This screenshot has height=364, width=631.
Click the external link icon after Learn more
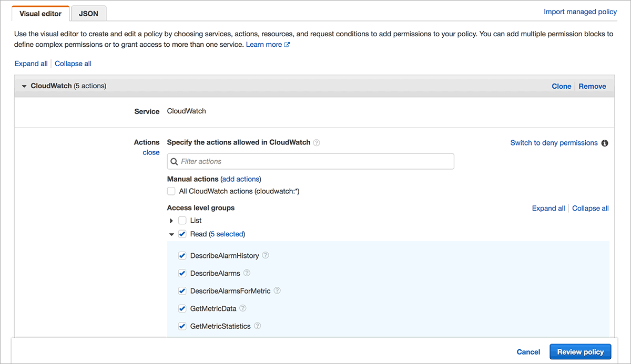click(287, 45)
